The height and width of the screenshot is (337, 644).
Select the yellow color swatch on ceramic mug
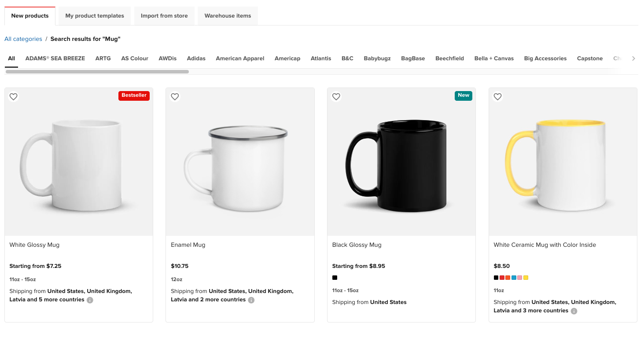click(x=526, y=278)
